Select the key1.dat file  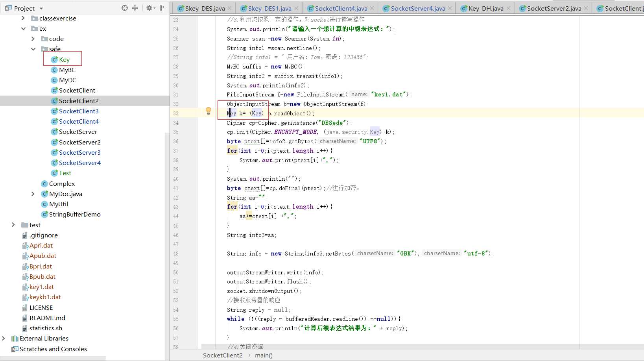[41, 287]
